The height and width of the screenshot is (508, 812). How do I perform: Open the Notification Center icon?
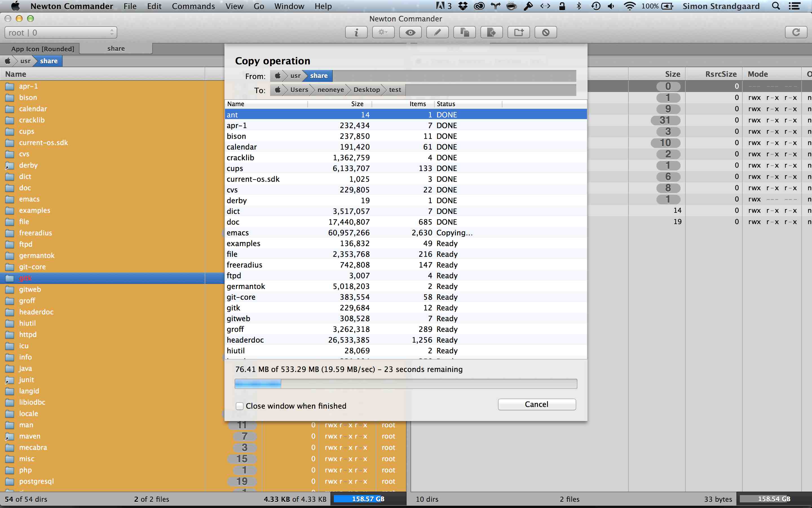(x=795, y=6)
